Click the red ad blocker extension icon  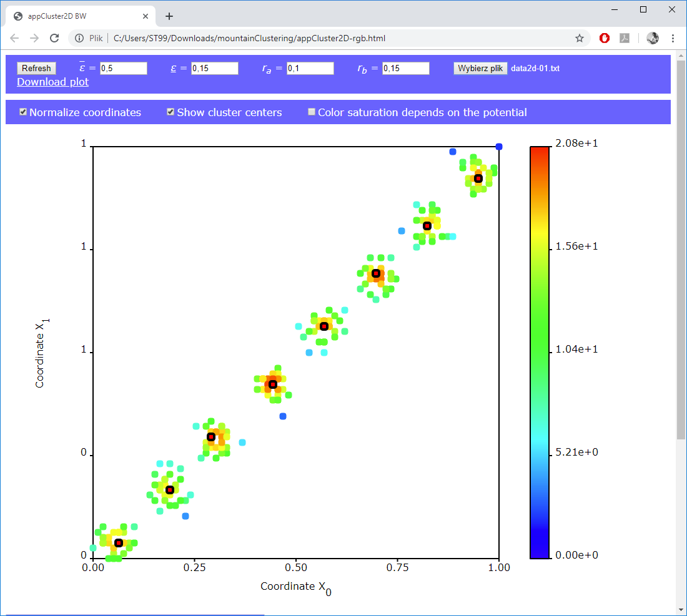click(x=604, y=38)
